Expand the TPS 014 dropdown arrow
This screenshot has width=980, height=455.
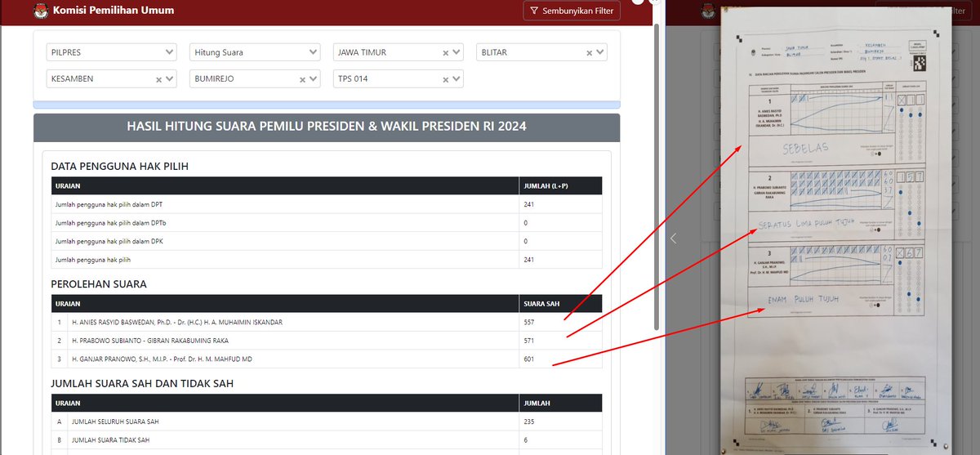(457, 79)
